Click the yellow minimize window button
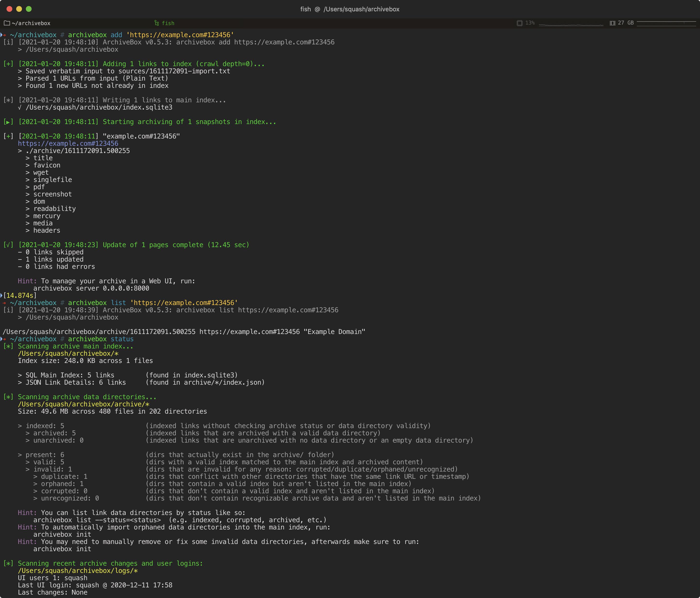Viewport: 700px width, 598px height. [19, 9]
